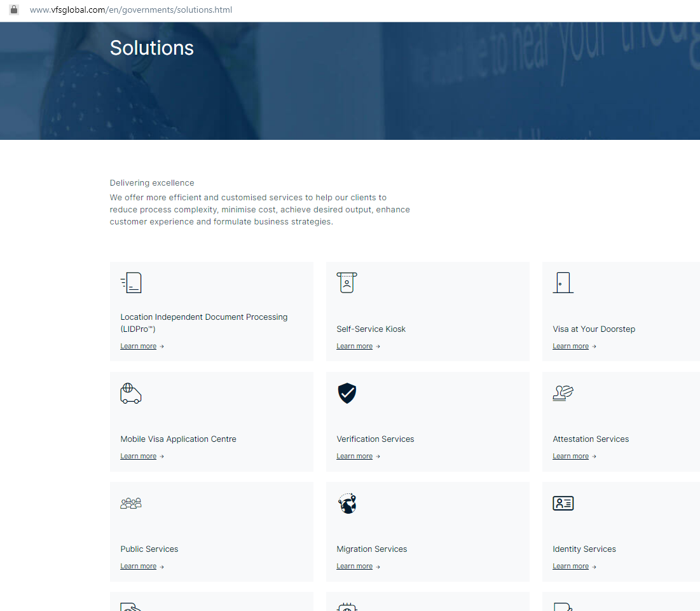
Task: Click the lock icon in address bar
Action: (x=14, y=10)
